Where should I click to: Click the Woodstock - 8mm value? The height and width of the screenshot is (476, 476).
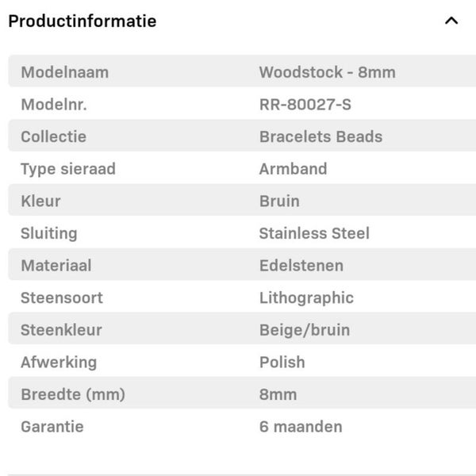[327, 72]
